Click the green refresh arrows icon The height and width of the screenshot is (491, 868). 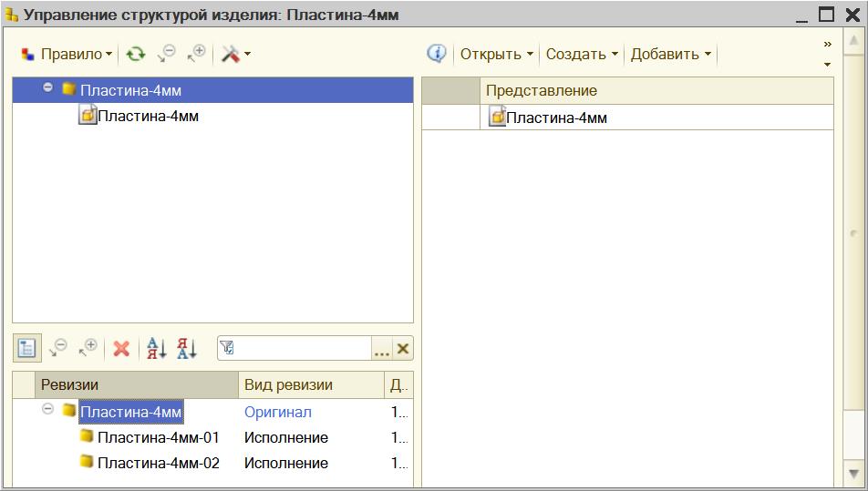click(x=136, y=55)
